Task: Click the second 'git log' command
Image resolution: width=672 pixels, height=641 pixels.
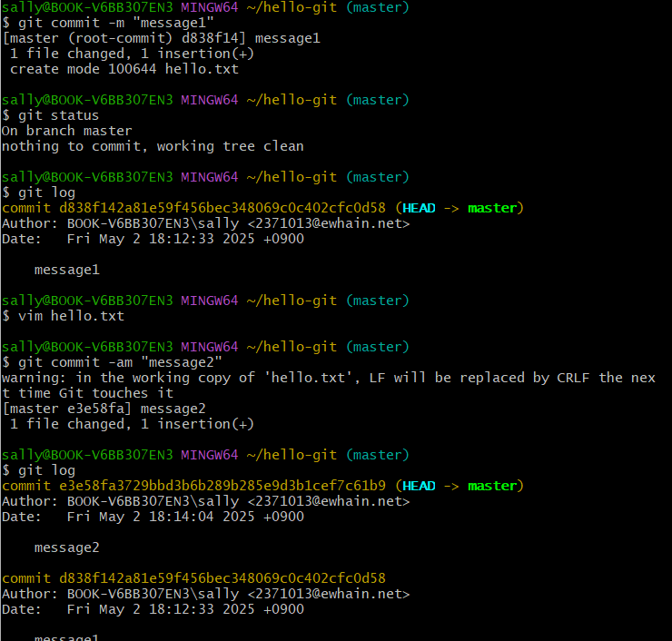Action: [x=38, y=470]
